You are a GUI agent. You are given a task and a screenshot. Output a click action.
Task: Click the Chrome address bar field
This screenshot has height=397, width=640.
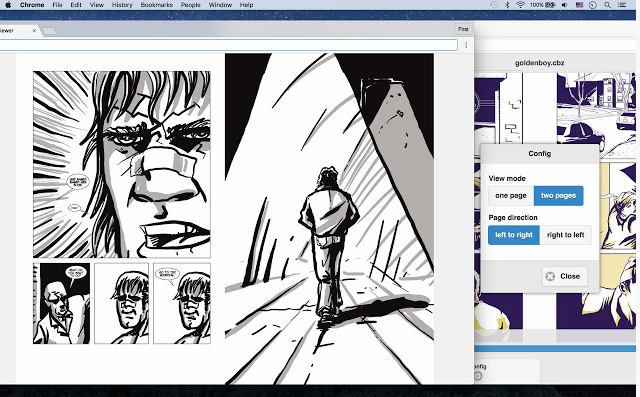point(228,45)
